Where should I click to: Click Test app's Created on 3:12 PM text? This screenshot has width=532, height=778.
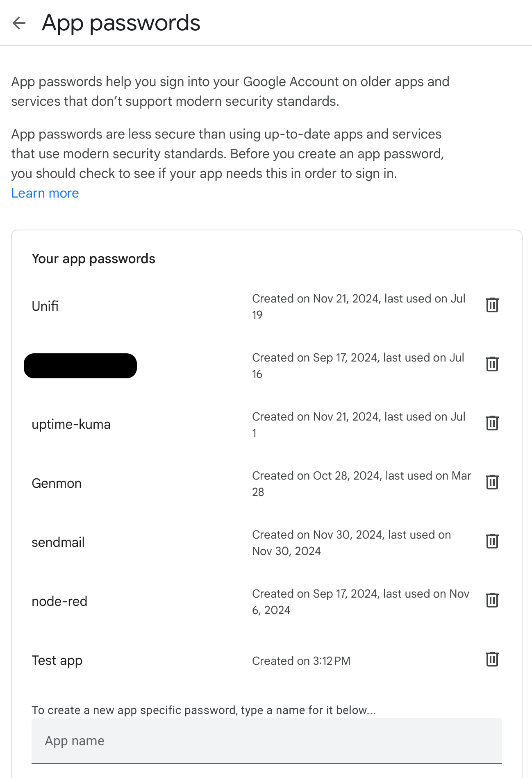(301, 661)
